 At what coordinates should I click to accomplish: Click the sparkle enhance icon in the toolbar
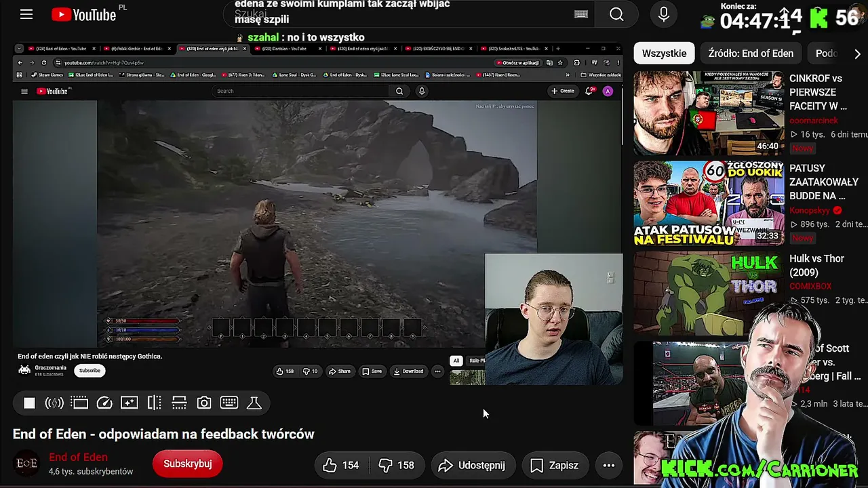click(x=129, y=403)
